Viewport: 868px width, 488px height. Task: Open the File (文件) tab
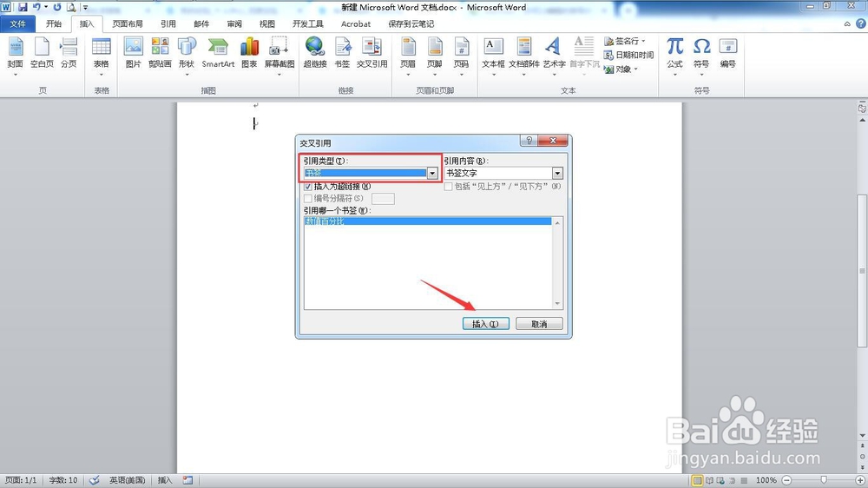coord(17,23)
